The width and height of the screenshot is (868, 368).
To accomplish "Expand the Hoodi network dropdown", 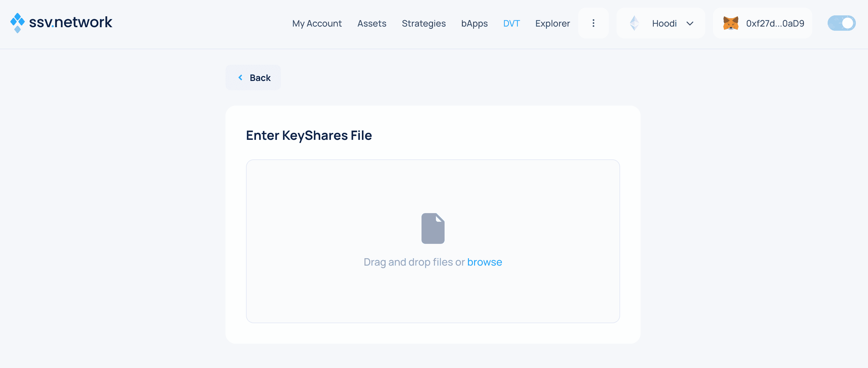I will 664,23.
